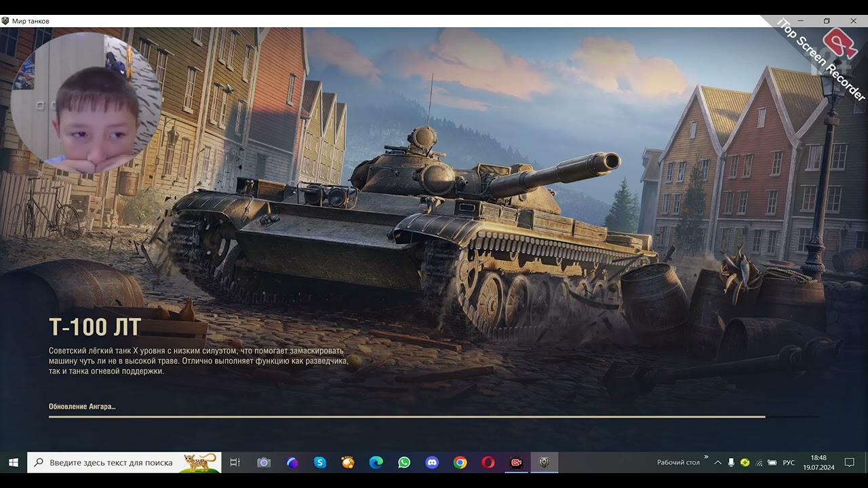
Task: Open the orange paw app on the taskbar
Action: (348, 462)
